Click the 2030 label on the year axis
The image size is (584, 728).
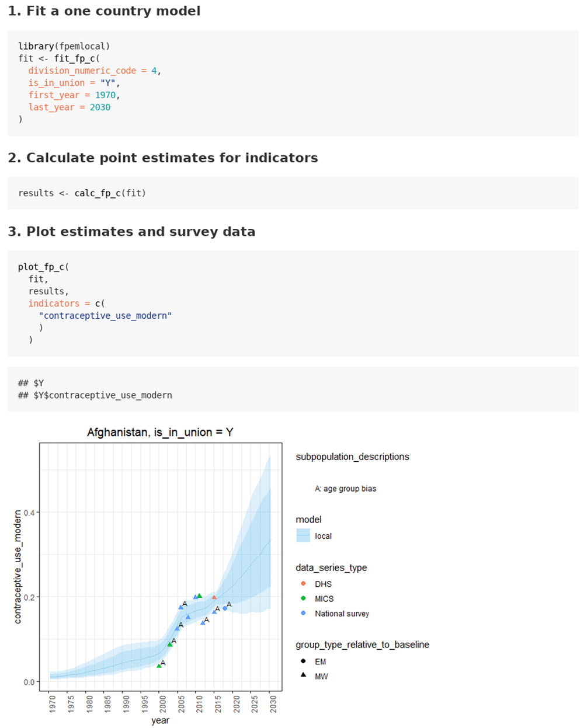(x=273, y=704)
